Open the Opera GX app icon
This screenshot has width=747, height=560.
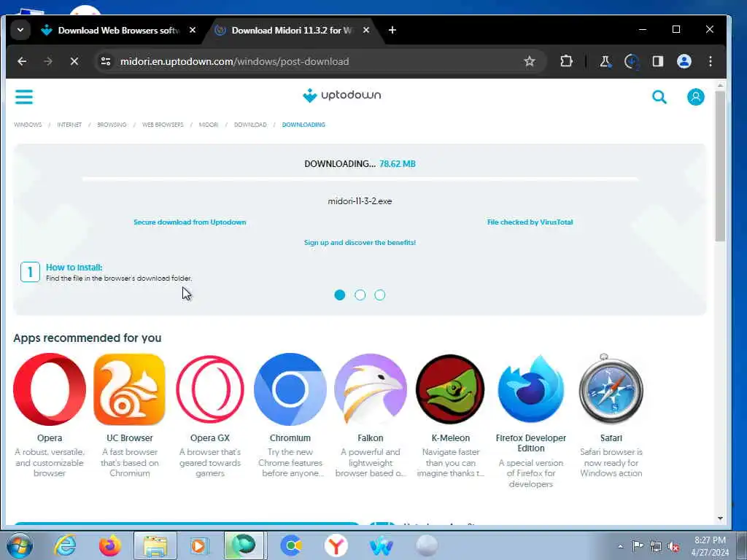pos(209,389)
